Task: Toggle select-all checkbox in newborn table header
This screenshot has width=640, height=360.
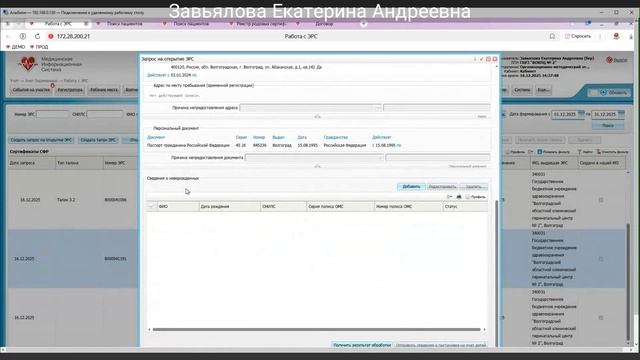Action: [x=151, y=207]
